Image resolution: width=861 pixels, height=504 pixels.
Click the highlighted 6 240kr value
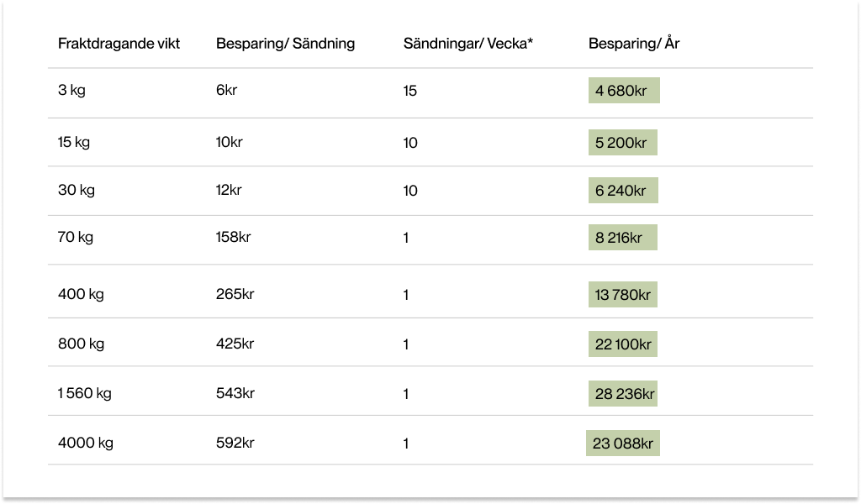623,191
